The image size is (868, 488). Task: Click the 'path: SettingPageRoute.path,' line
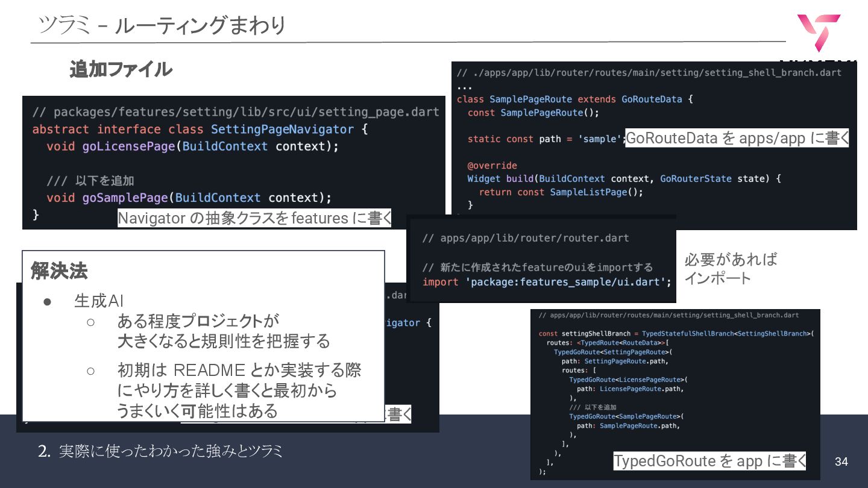[x=615, y=361]
